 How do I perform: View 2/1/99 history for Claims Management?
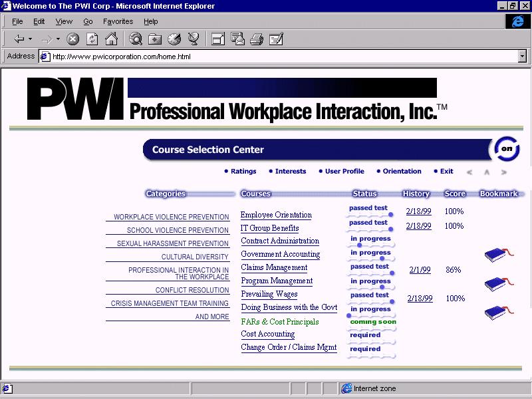click(x=419, y=270)
